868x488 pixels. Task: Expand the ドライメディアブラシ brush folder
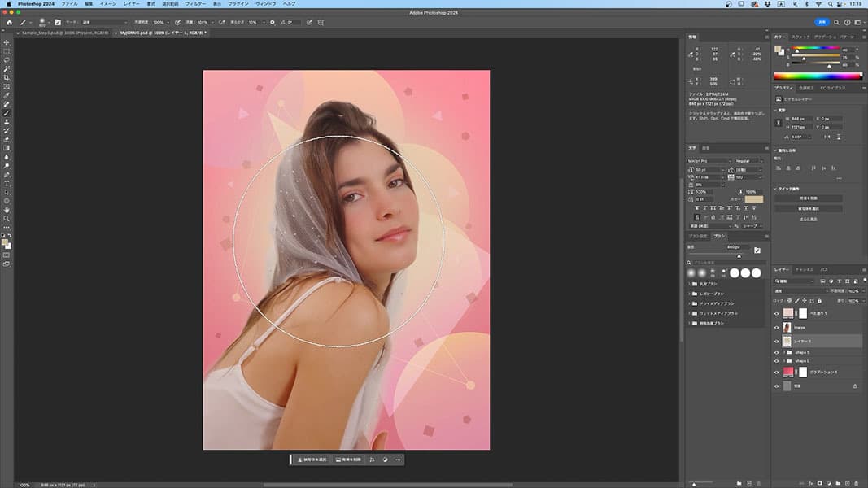690,303
